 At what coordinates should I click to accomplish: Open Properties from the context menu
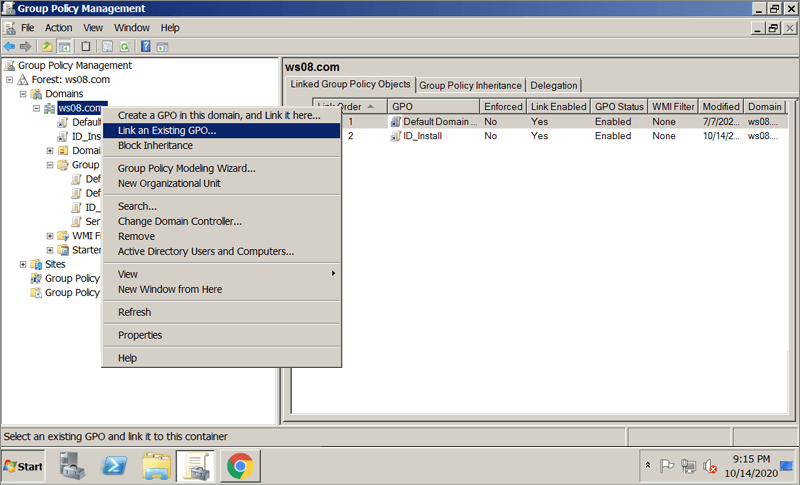coord(221,335)
